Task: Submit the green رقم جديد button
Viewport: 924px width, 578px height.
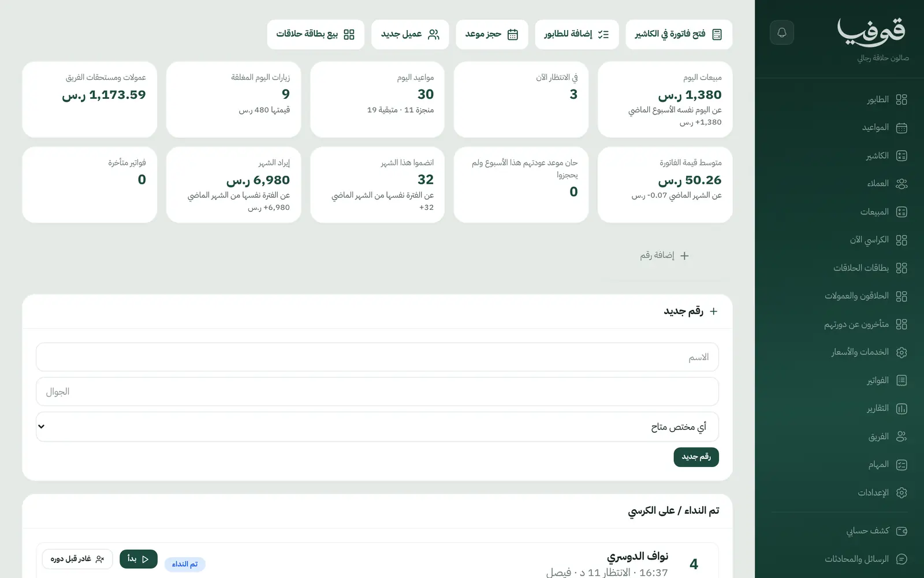Action: (x=696, y=457)
